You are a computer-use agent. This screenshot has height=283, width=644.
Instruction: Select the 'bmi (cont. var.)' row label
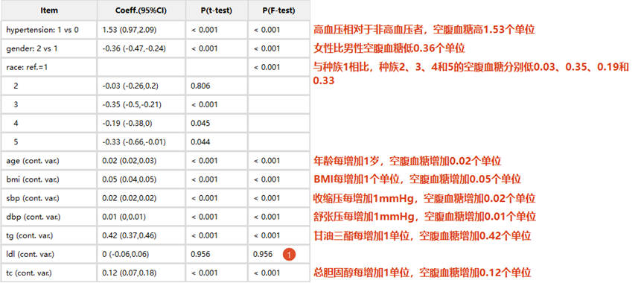[33, 179]
